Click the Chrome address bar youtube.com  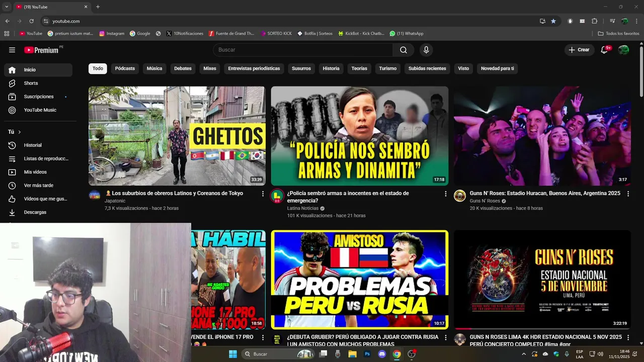(66, 21)
